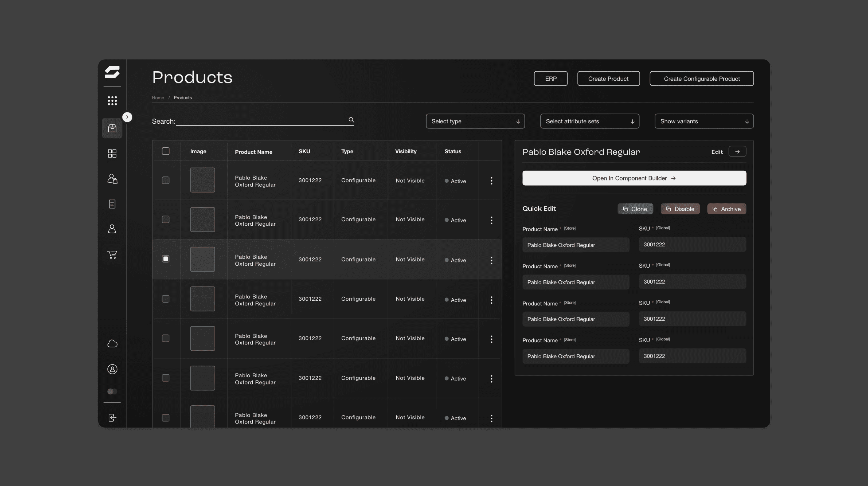
Task: Expand the Show variants dropdown
Action: [x=704, y=121]
